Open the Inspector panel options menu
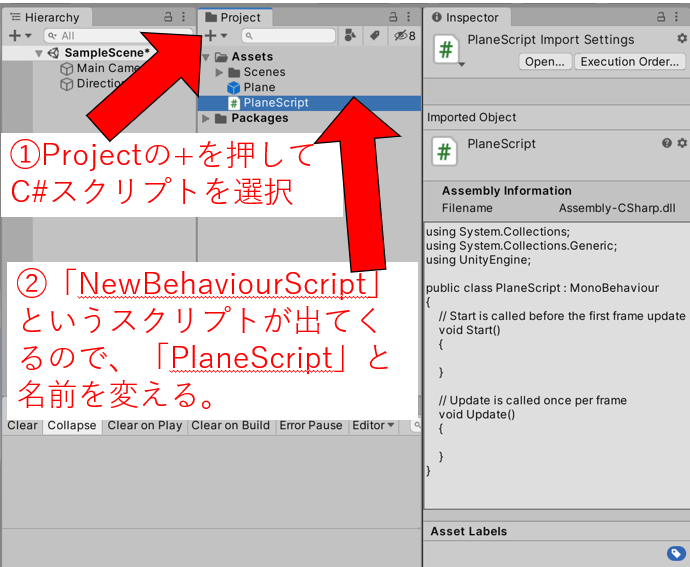690x567 pixels. tap(676, 17)
